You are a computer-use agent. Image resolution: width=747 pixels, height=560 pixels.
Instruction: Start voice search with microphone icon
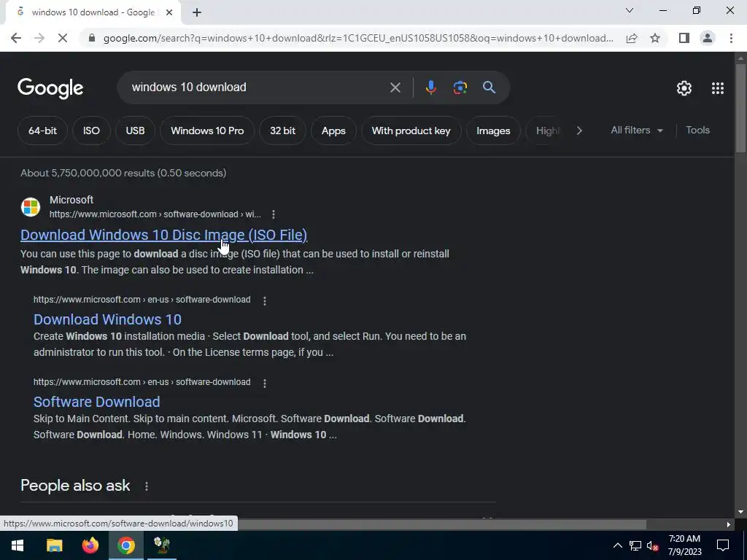point(430,87)
